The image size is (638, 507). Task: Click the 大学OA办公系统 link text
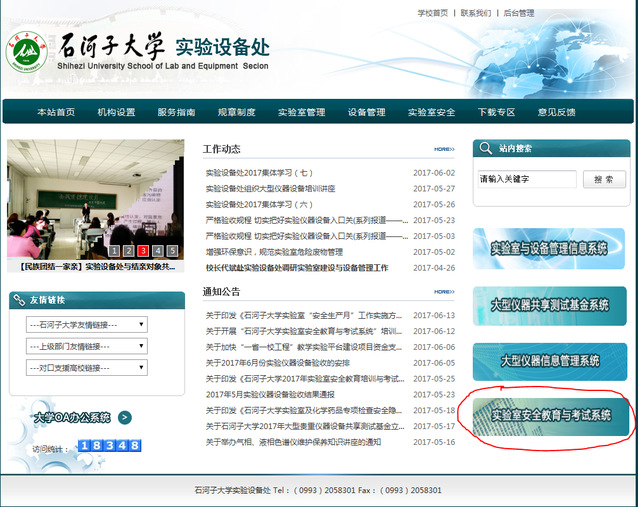[x=72, y=417]
